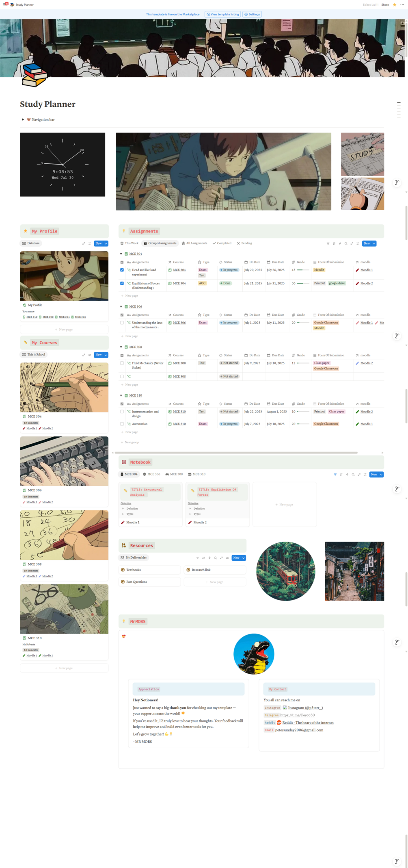Open the page options three-dot menu

402,5
